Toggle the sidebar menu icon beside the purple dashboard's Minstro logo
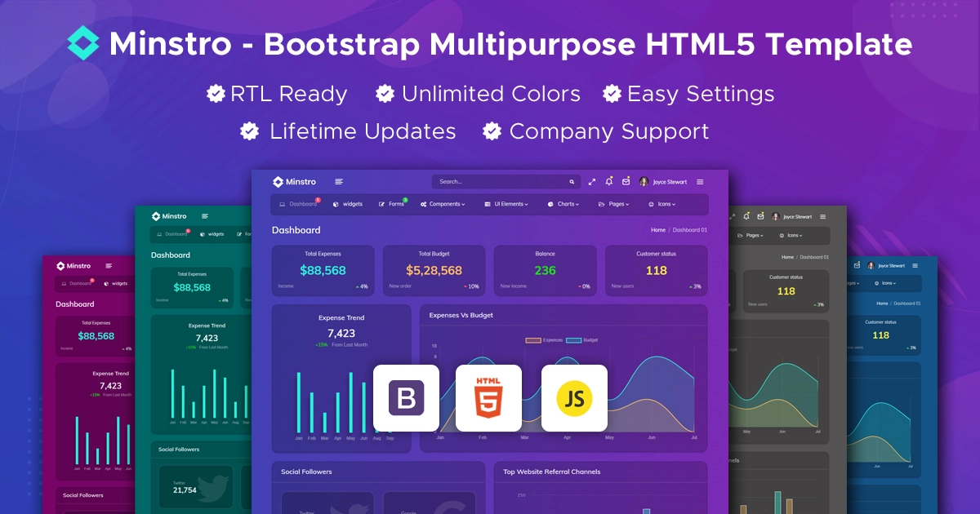 [x=339, y=181]
